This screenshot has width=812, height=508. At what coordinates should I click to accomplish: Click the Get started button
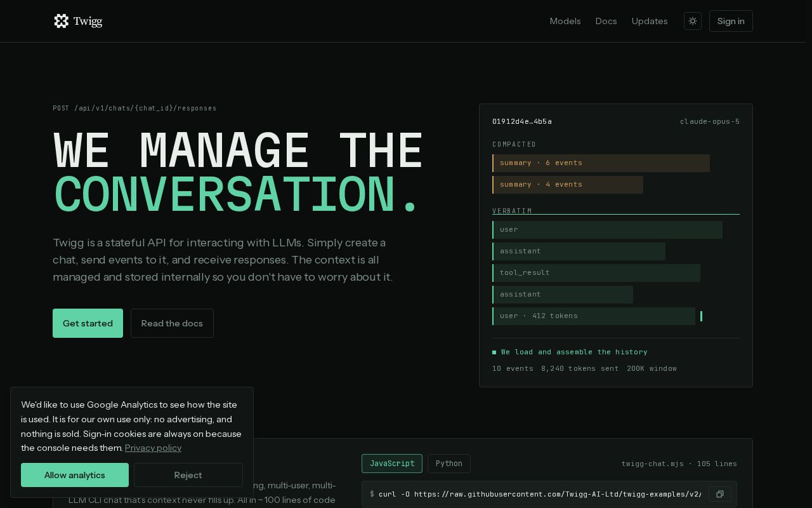click(88, 323)
